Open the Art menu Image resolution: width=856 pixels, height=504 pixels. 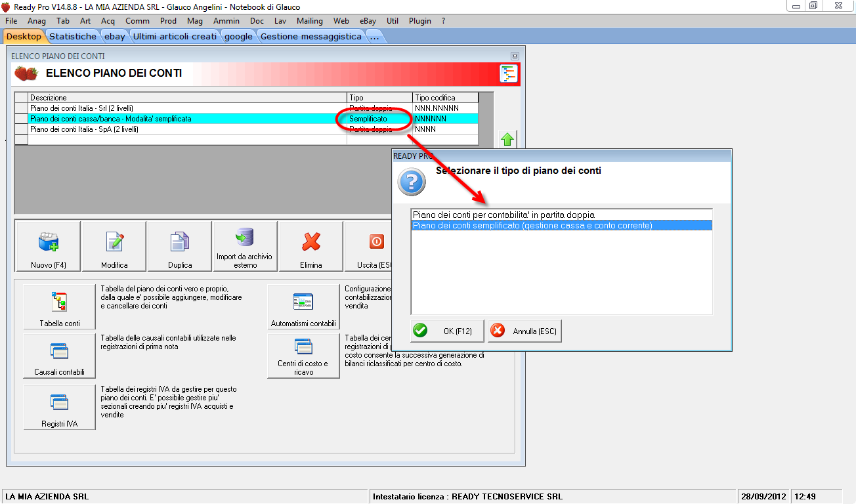[85, 21]
